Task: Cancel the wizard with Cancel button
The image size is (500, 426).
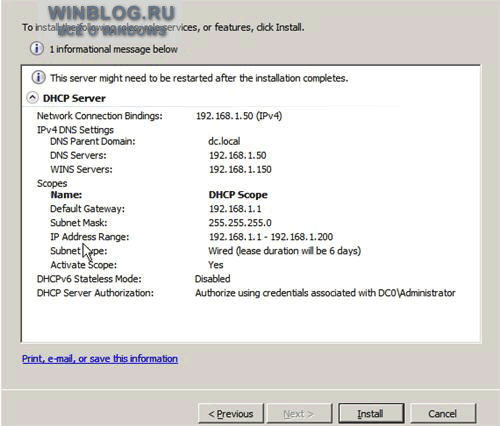Action: coord(443,414)
